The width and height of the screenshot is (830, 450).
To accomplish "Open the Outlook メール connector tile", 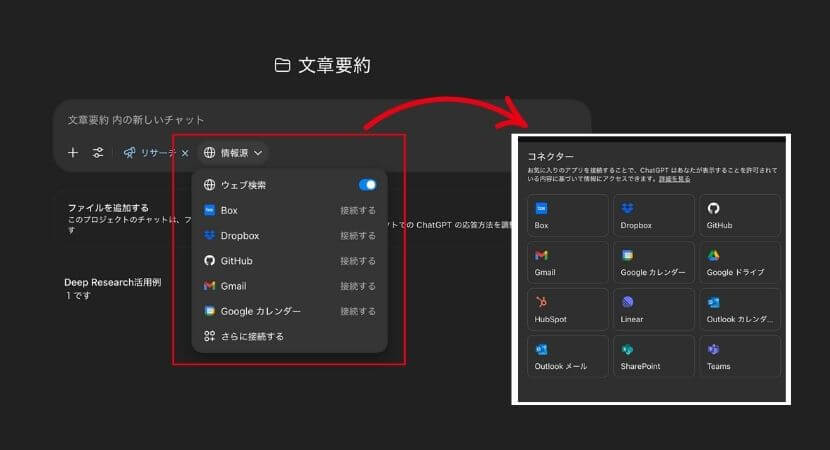I will 567,356.
